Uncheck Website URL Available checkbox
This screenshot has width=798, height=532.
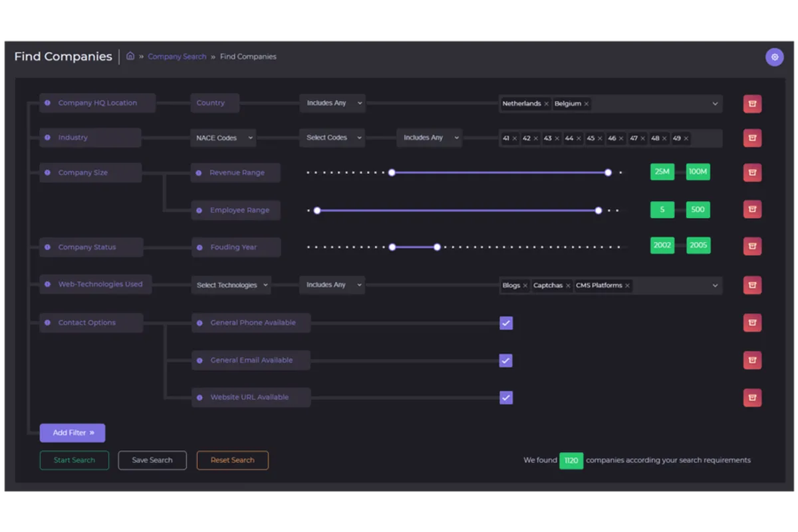click(x=506, y=398)
